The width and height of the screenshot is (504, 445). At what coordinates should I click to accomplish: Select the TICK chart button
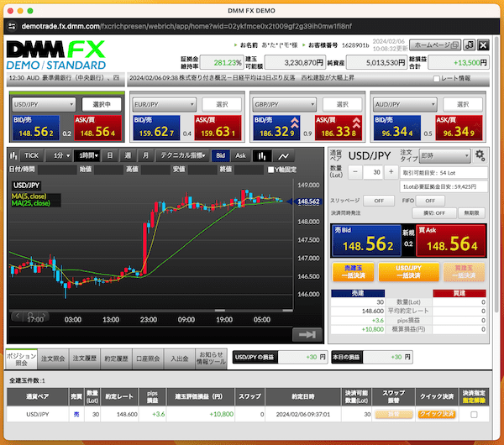pos(31,156)
